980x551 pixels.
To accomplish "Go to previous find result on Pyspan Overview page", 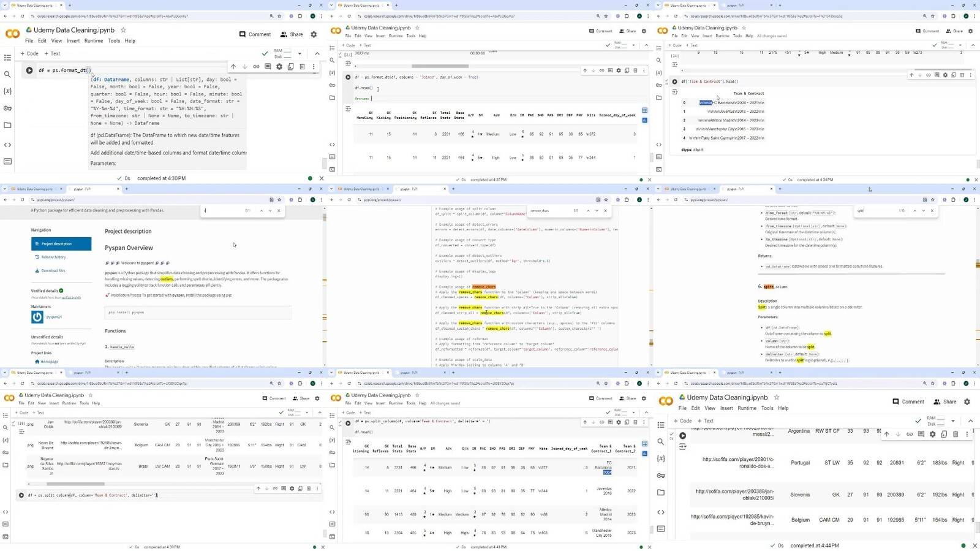I will tap(262, 211).
